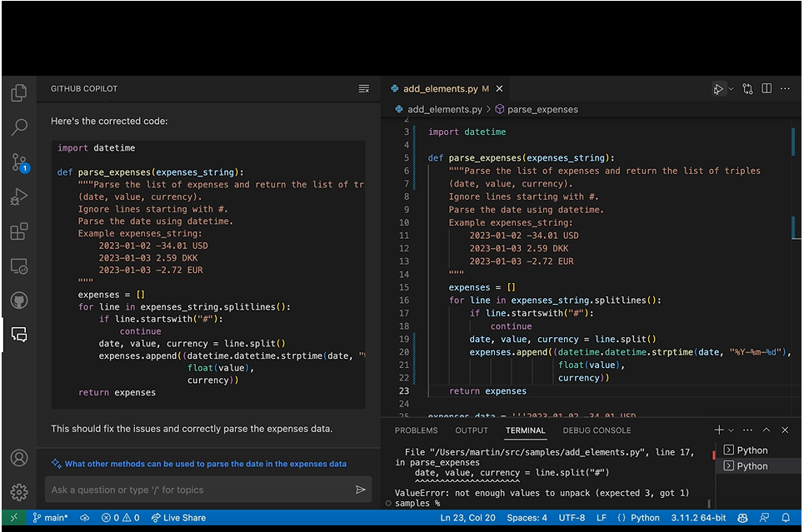804x532 pixels.
Task: Open the new terminal launch profile dropdown
Action: pos(732,430)
